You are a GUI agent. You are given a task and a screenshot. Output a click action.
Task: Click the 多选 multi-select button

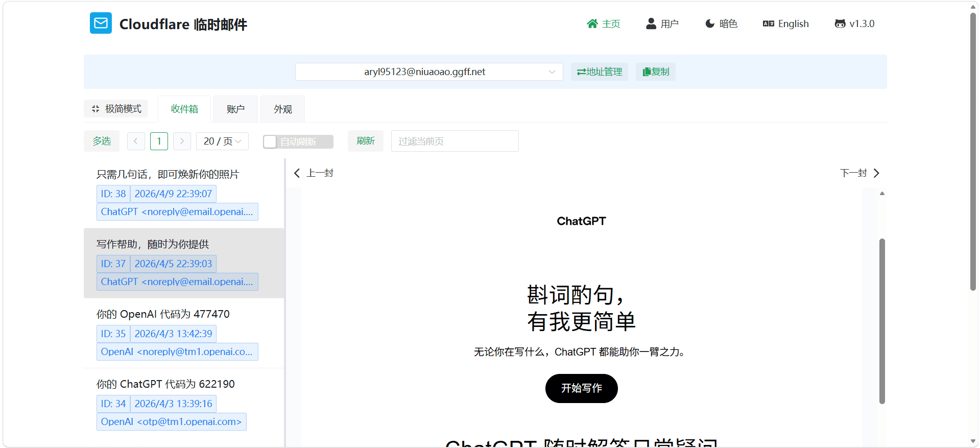(102, 141)
